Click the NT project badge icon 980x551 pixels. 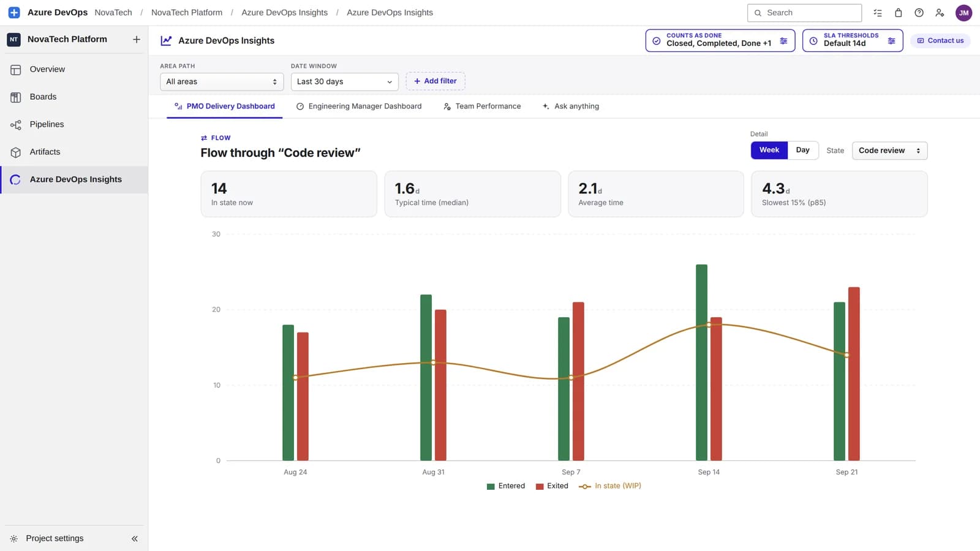pyautogui.click(x=13, y=39)
